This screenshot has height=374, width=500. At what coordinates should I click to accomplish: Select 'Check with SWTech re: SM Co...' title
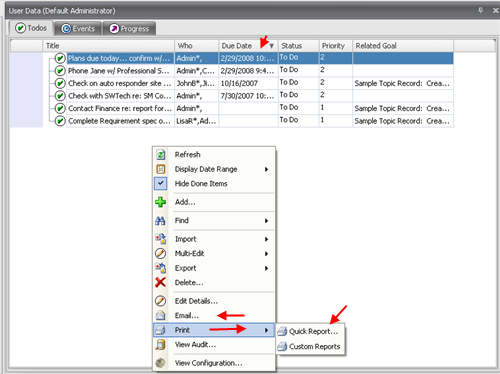tap(119, 96)
